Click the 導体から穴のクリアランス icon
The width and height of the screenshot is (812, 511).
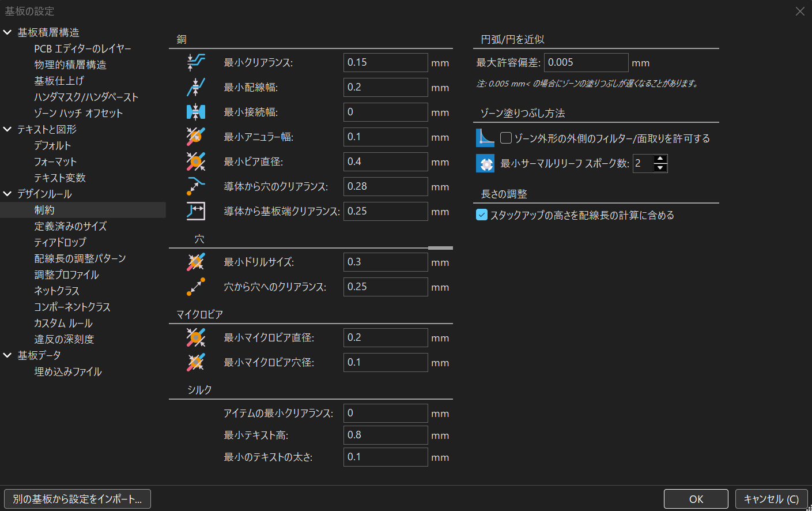point(196,186)
